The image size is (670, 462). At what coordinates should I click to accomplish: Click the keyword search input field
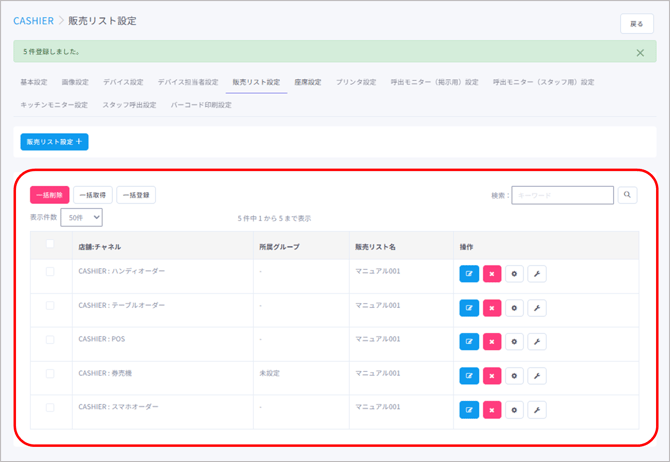[x=563, y=196]
